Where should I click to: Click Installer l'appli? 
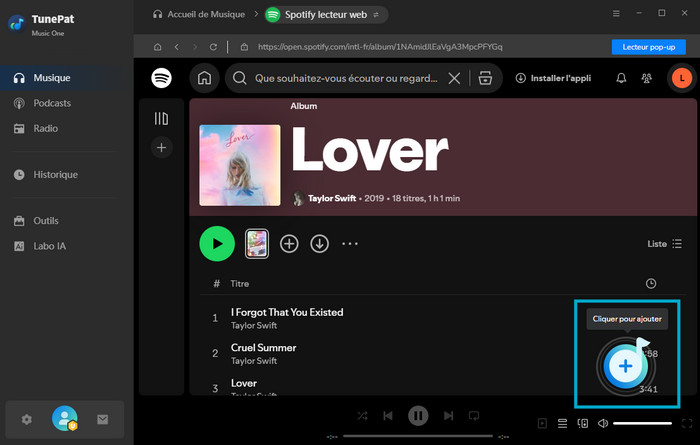pos(553,78)
